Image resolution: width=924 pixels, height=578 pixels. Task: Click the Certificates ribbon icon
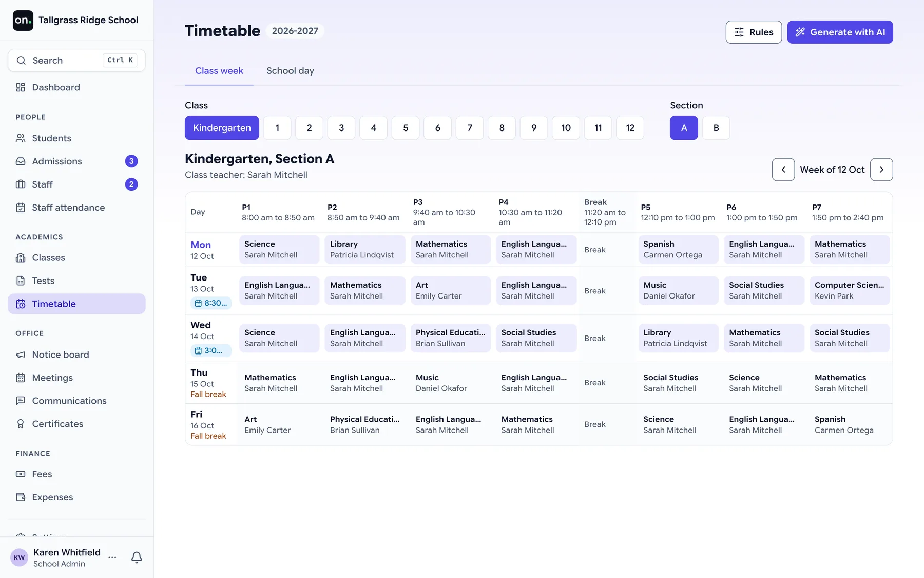click(21, 424)
